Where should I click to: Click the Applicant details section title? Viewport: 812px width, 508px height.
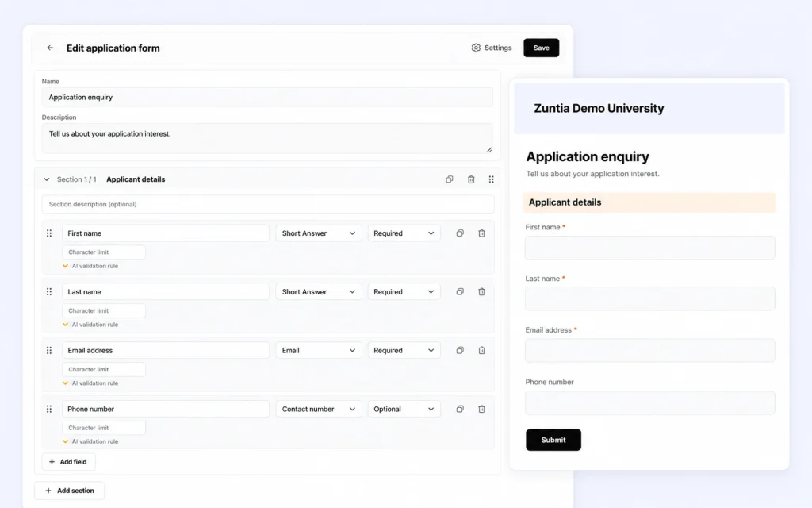(x=136, y=179)
